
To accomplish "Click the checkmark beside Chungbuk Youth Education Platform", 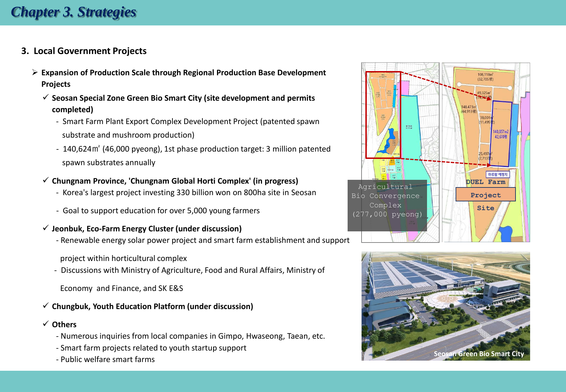I will [x=46, y=306].
